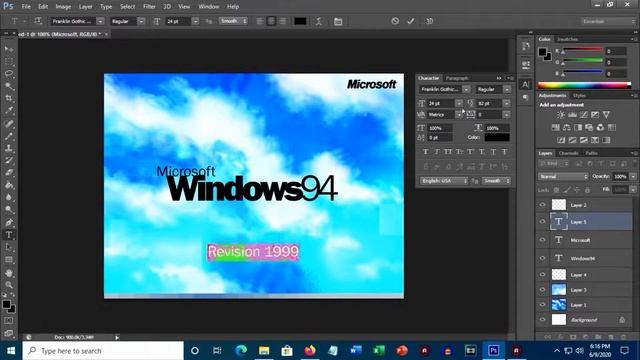The height and width of the screenshot is (360, 640).
Task: Toggle the Character panel icon in options bar
Action: 338,21
